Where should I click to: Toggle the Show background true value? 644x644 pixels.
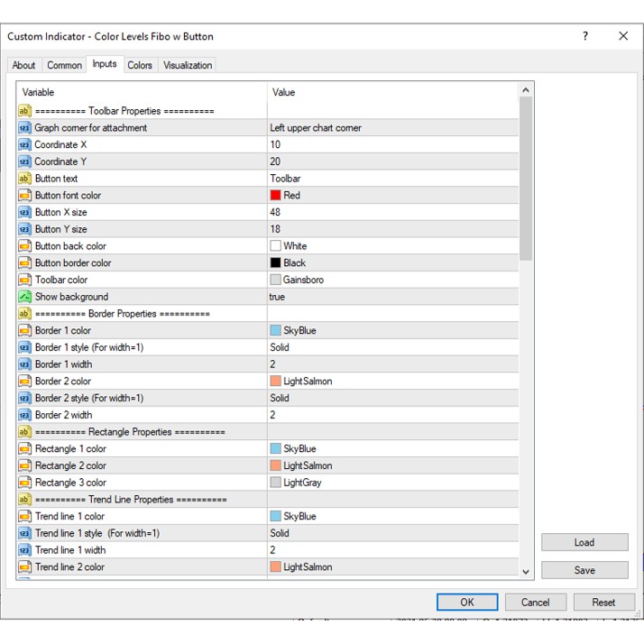click(391, 297)
